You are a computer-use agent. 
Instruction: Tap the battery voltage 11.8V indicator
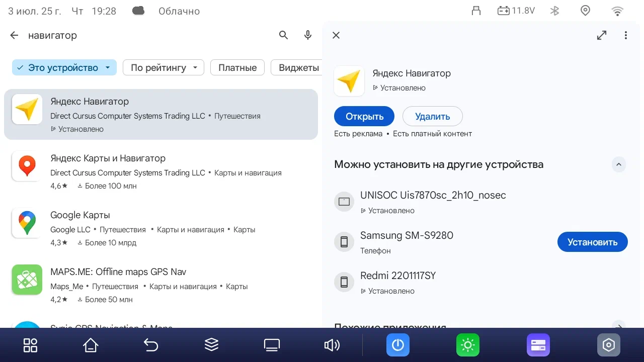point(516,11)
